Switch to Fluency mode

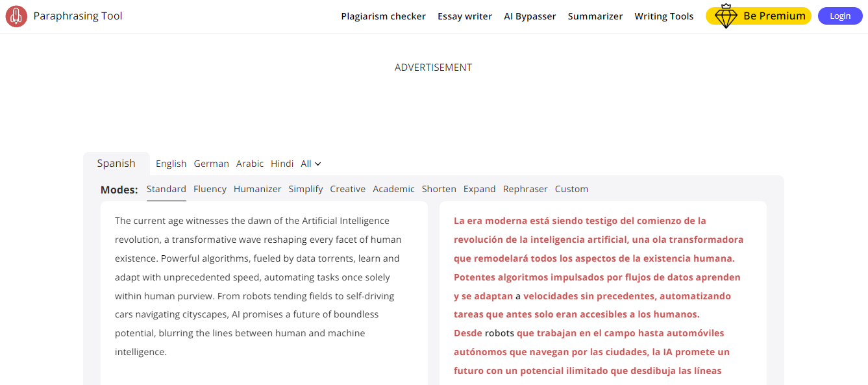pyautogui.click(x=210, y=189)
